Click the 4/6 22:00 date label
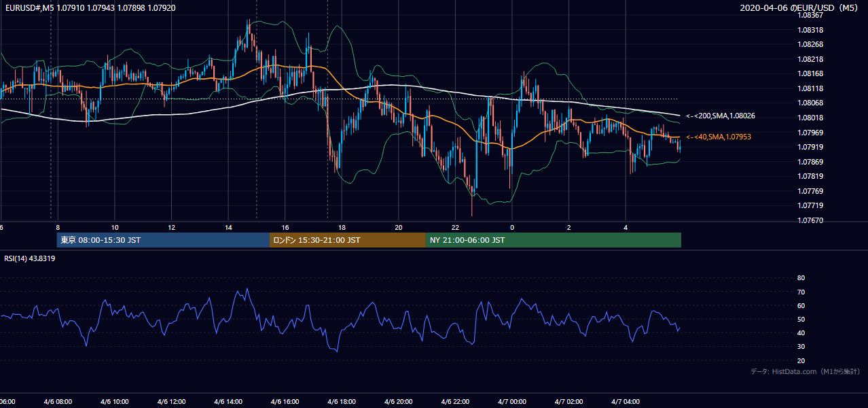 click(455, 402)
